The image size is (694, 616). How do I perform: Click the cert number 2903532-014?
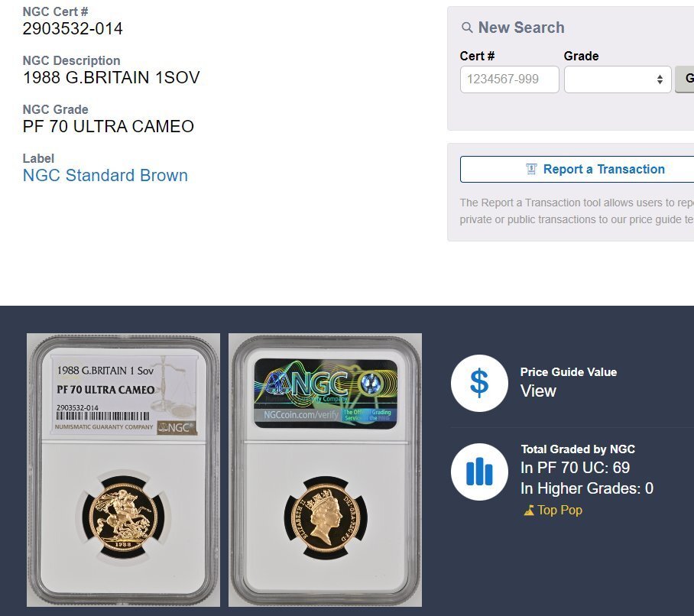[x=73, y=29]
